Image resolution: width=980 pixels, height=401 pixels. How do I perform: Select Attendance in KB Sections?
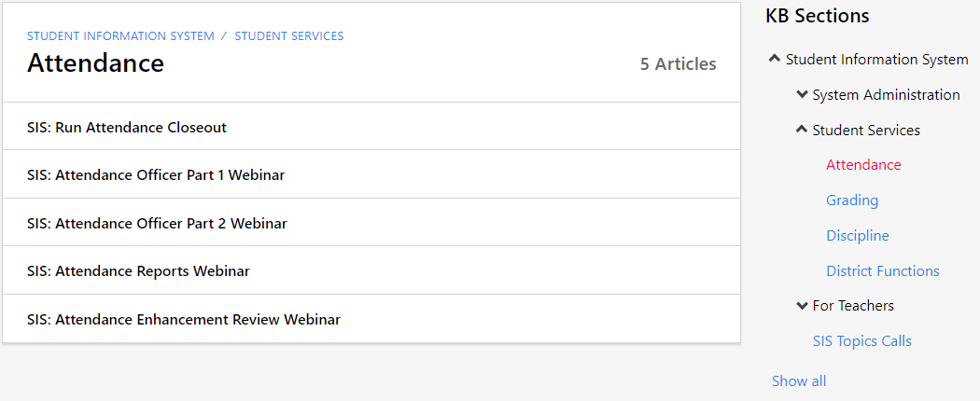click(863, 165)
